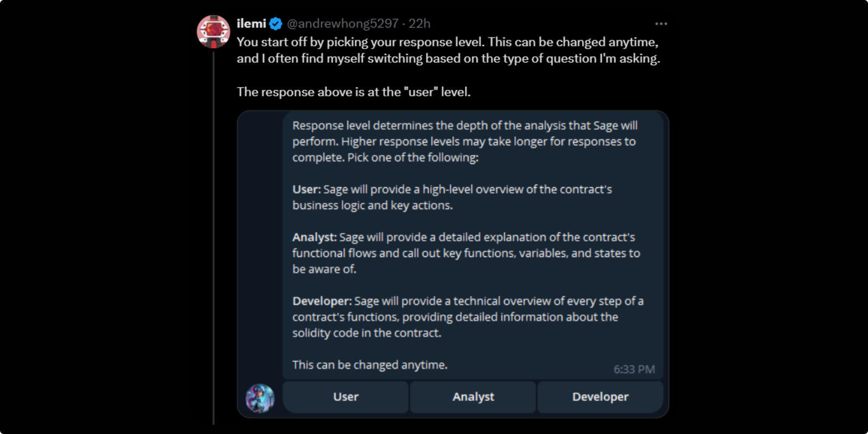Click the blue verified badge
The image size is (868, 434).
[276, 24]
